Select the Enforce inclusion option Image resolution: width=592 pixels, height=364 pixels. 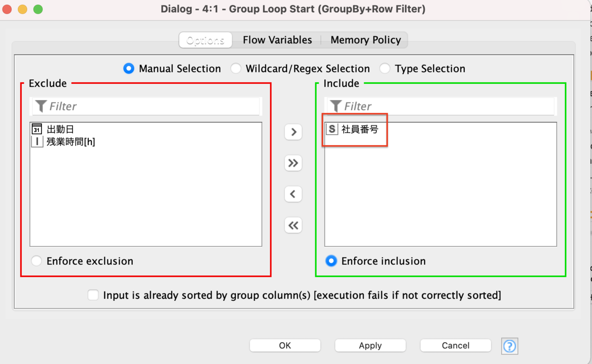click(331, 261)
